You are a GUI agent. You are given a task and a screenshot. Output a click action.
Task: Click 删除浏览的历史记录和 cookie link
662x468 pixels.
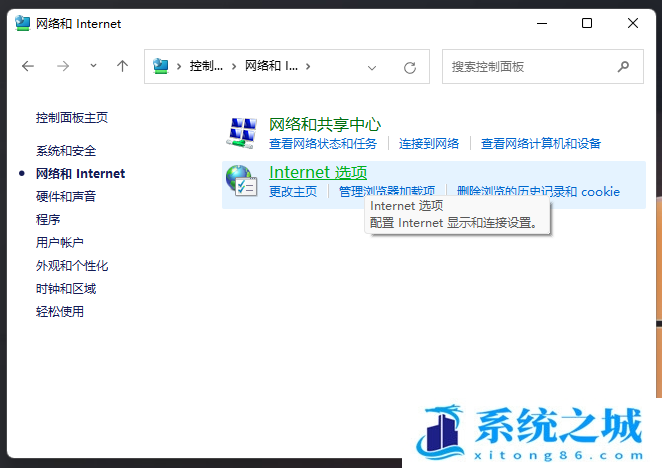tap(538, 191)
